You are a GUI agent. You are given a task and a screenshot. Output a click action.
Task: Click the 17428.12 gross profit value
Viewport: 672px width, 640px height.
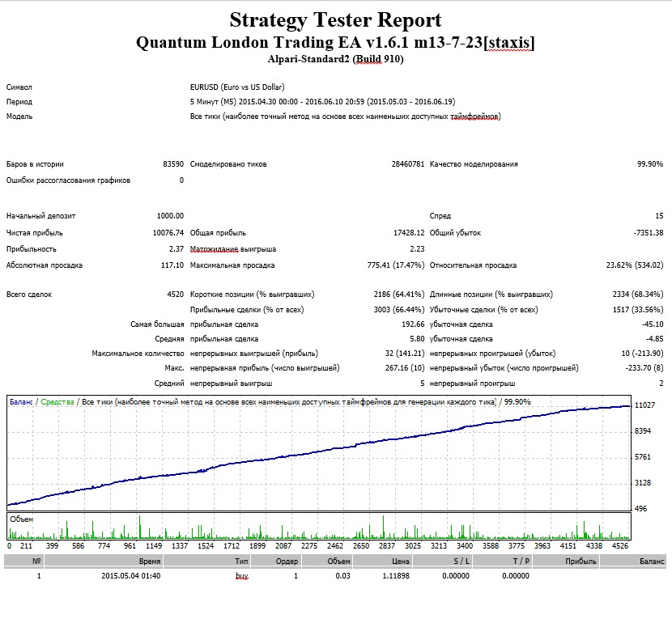pos(408,232)
